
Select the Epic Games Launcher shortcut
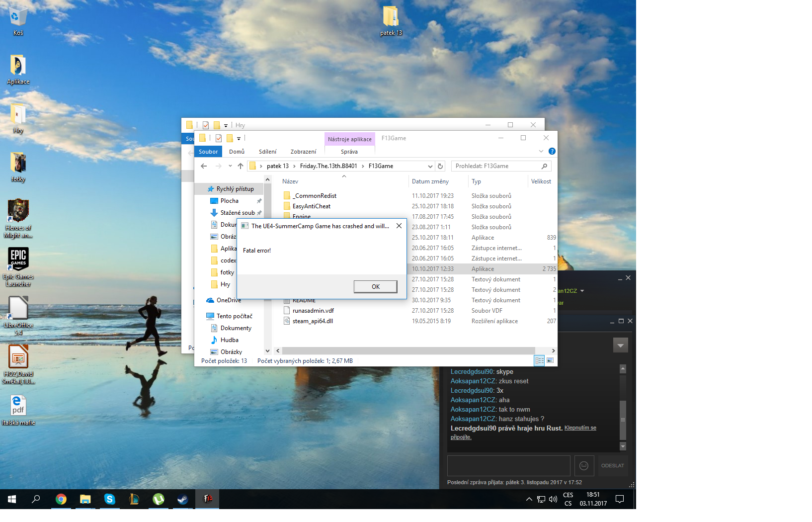click(18, 267)
